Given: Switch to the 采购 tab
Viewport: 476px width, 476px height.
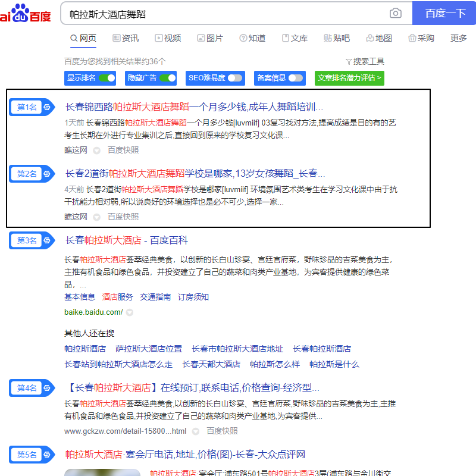Looking at the screenshot, I should [421, 38].
